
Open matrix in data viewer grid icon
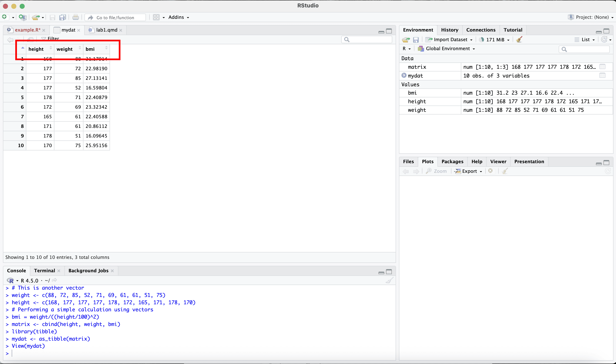coord(602,67)
